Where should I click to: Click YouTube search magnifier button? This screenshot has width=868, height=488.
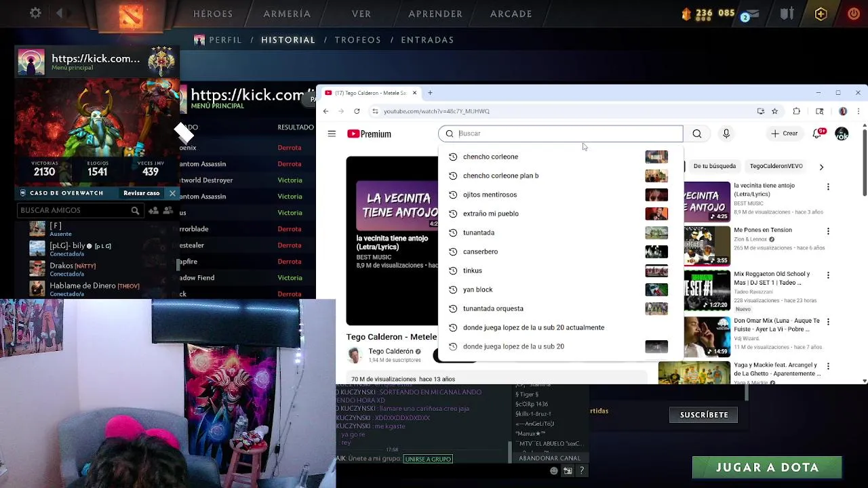pos(697,134)
